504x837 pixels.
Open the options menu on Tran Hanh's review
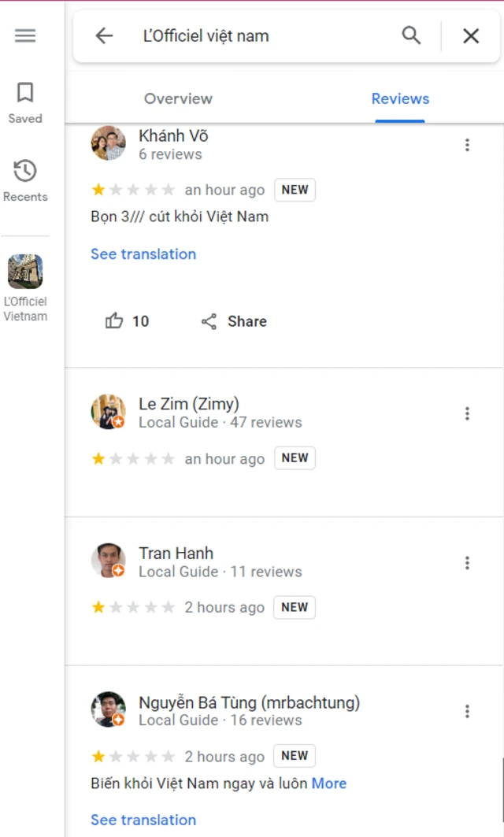[x=467, y=562]
